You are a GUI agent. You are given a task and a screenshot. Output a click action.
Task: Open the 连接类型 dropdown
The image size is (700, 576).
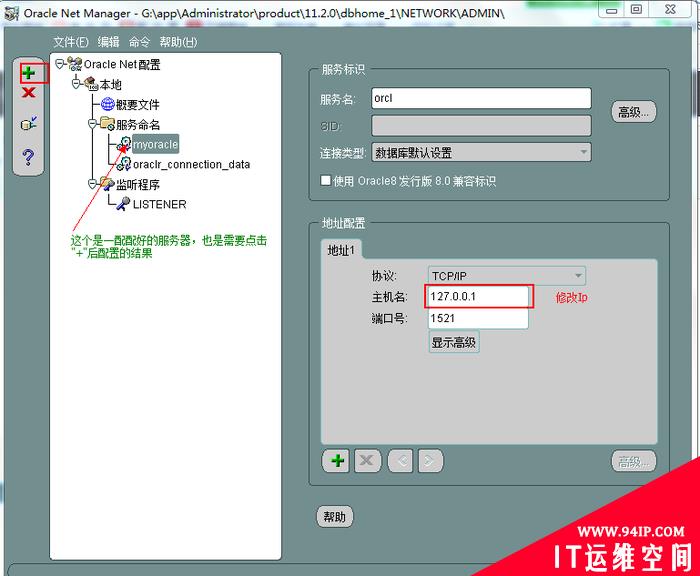pos(481,152)
